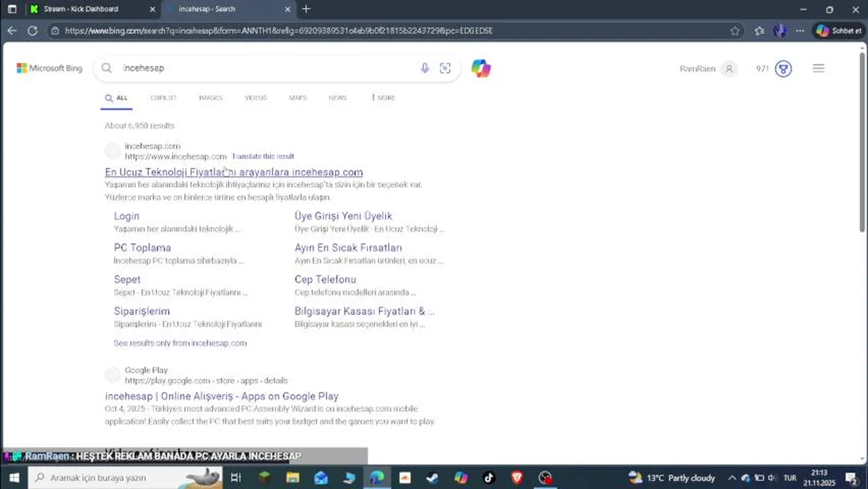Click the https://www.incehesap.com URL text

pos(175,156)
